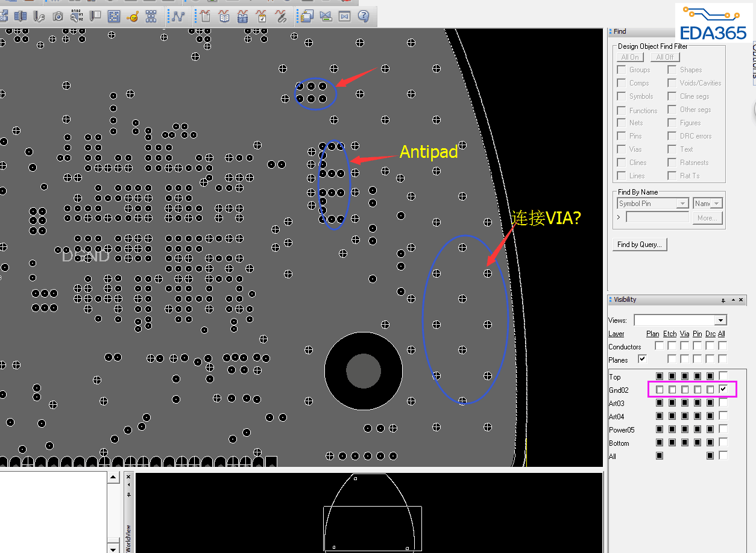Click the signal probe pen icon
The width and height of the screenshot is (756, 553).
pos(280,17)
